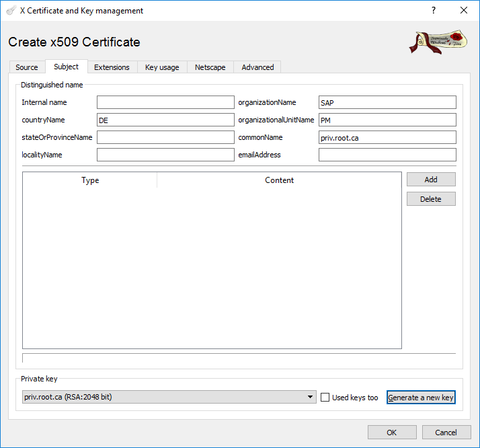Viewport: 480px width, 448px height.
Task: Open the Extensions tab
Action: coord(112,67)
